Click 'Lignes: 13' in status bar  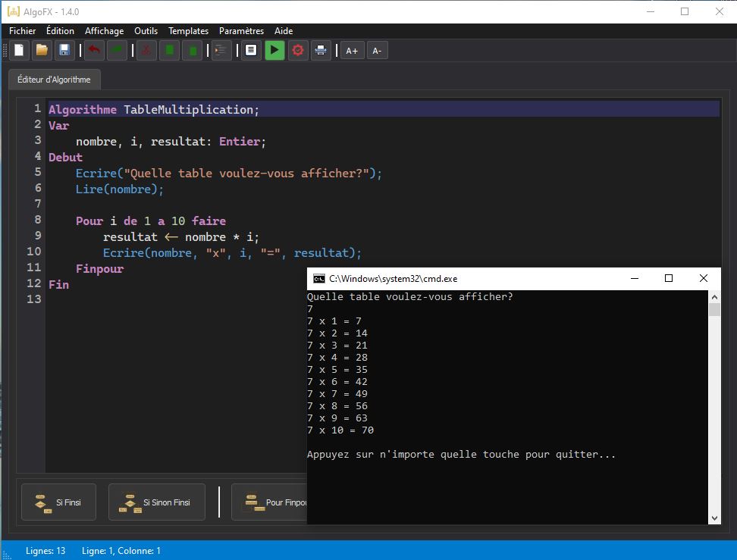pyautogui.click(x=45, y=551)
